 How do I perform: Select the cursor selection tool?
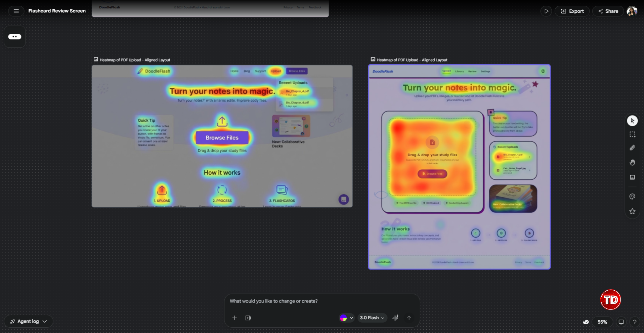click(x=633, y=121)
